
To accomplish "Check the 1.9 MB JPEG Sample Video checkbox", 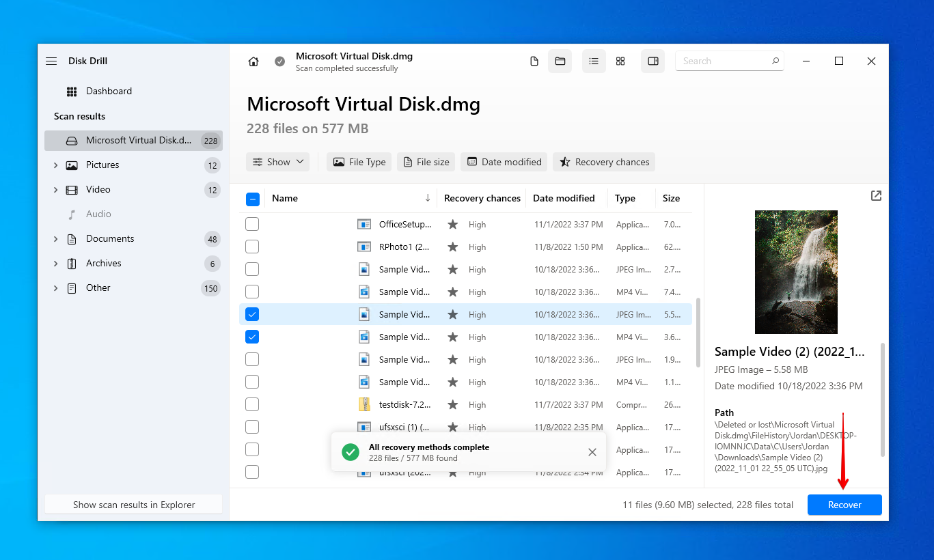I will click(x=252, y=359).
